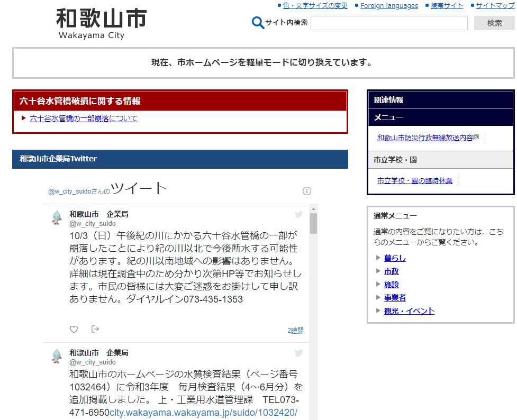Click the external-link icon after 防災行政無線放送内容

pos(476,137)
